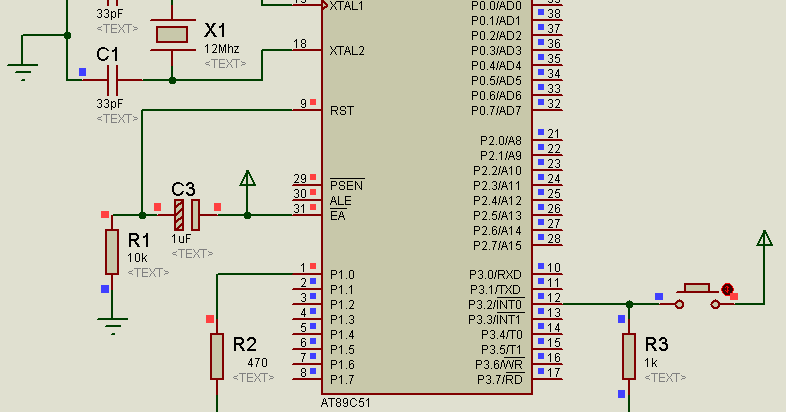Click the push button switch component
The image size is (786, 412).
pos(697,297)
